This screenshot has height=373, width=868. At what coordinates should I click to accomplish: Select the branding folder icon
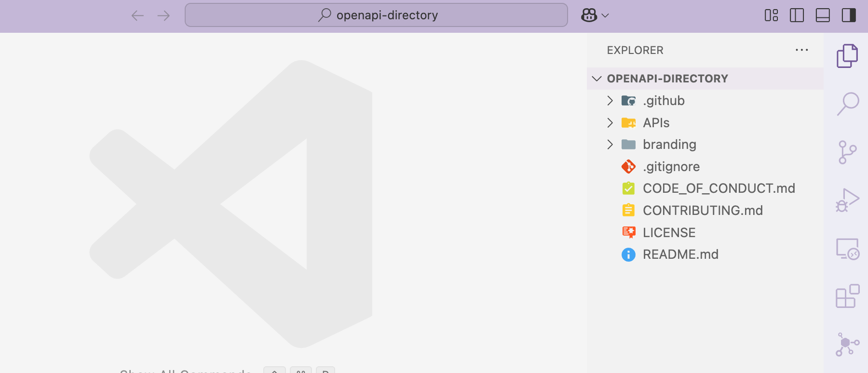point(628,144)
